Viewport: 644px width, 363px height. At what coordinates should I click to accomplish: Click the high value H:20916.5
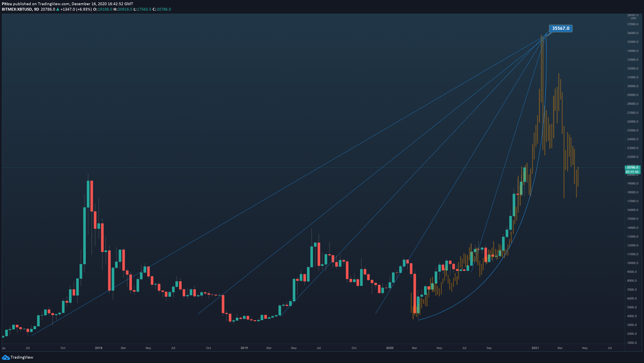click(x=123, y=9)
